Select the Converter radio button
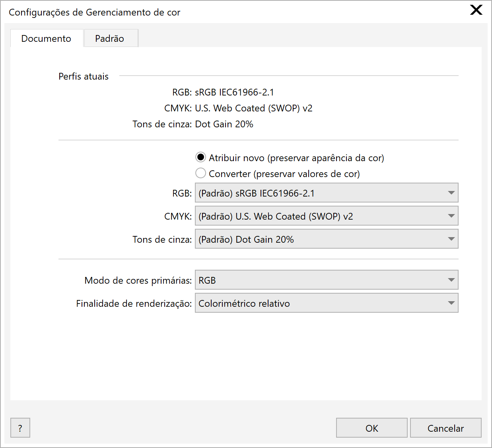Image resolution: width=492 pixels, height=448 pixels. (201, 173)
